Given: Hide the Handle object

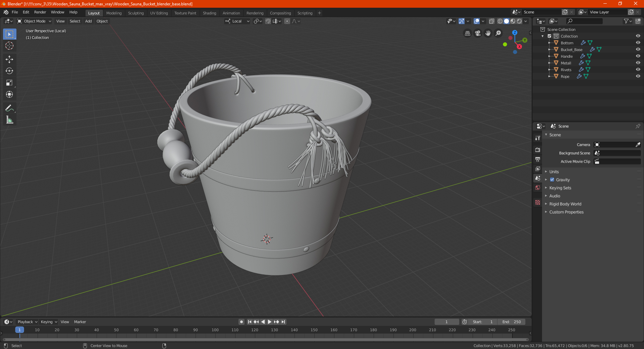Looking at the screenshot, I should point(638,56).
